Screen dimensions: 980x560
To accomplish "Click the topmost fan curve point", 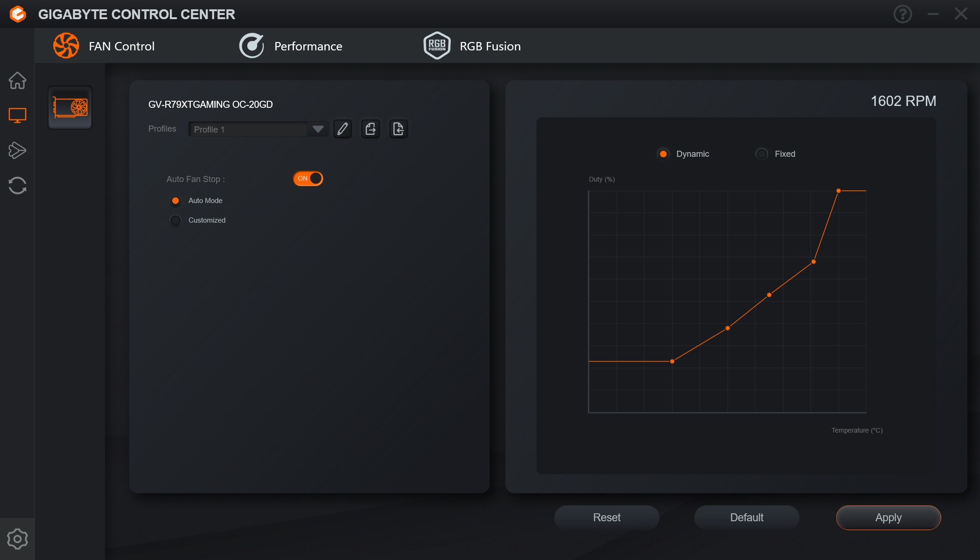I will pyautogui.click(x=839, y=191).
